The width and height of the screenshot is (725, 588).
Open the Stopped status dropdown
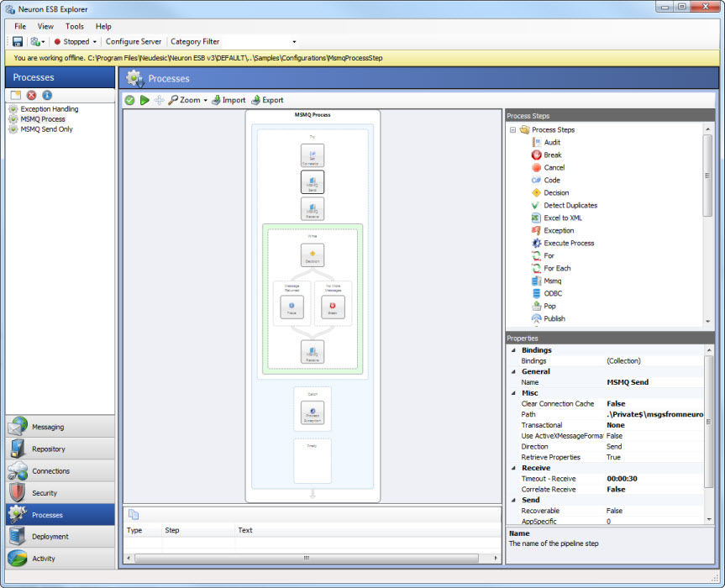click(x=76, y=42)
